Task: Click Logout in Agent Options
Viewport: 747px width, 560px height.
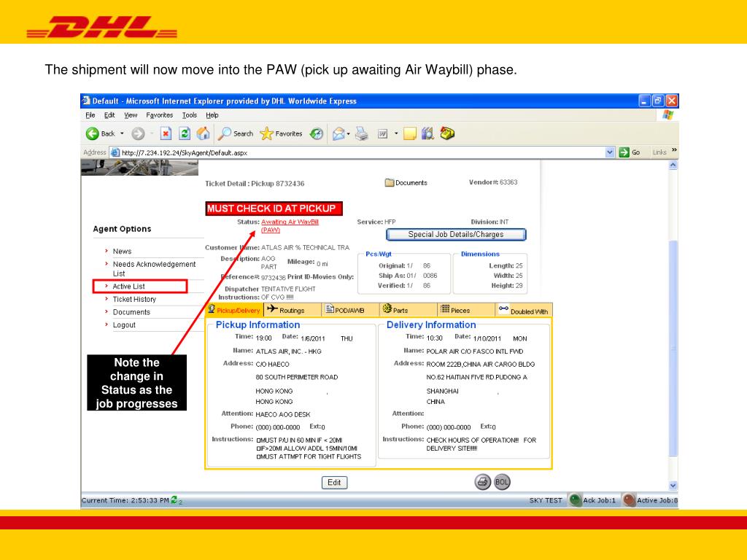Action: tap(124, 325)
